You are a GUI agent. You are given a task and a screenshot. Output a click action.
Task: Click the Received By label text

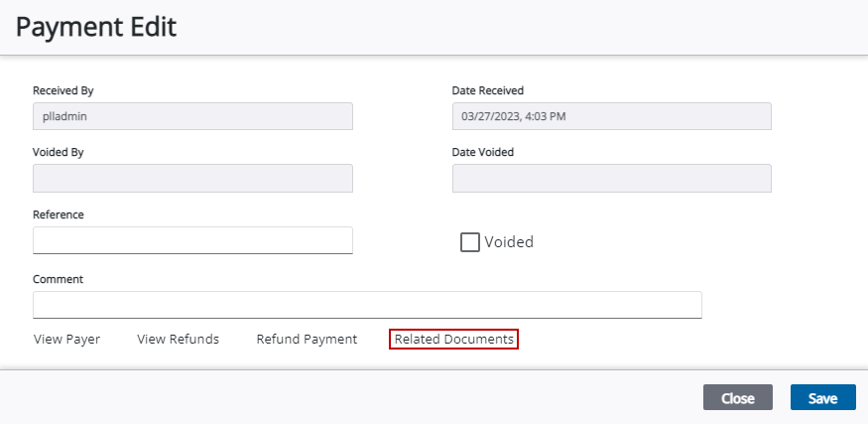63,90
